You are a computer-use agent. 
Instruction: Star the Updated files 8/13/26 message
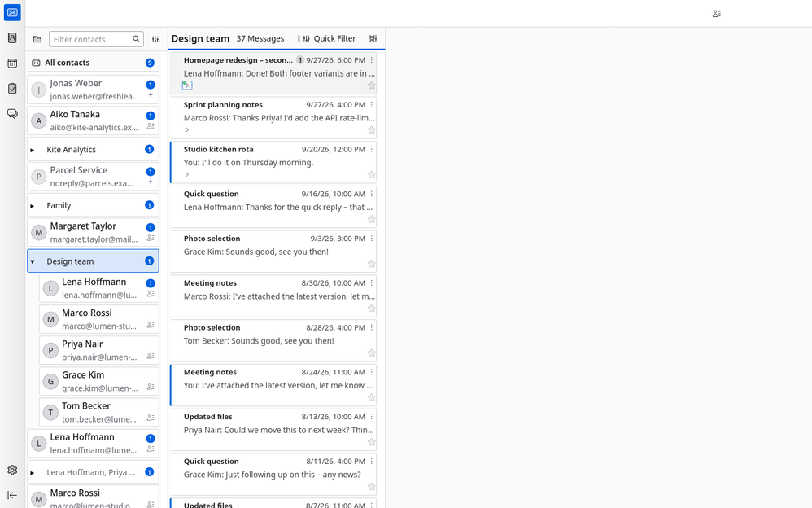[371, 442]
